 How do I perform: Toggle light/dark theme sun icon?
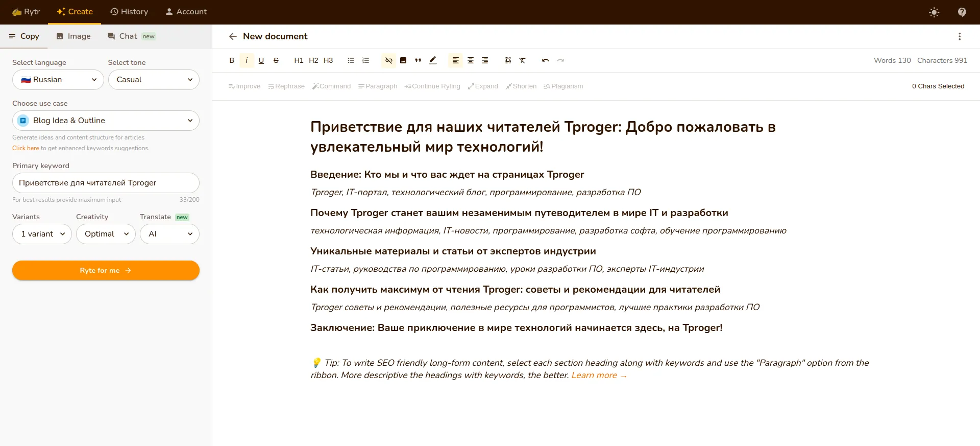pos(934,12)
